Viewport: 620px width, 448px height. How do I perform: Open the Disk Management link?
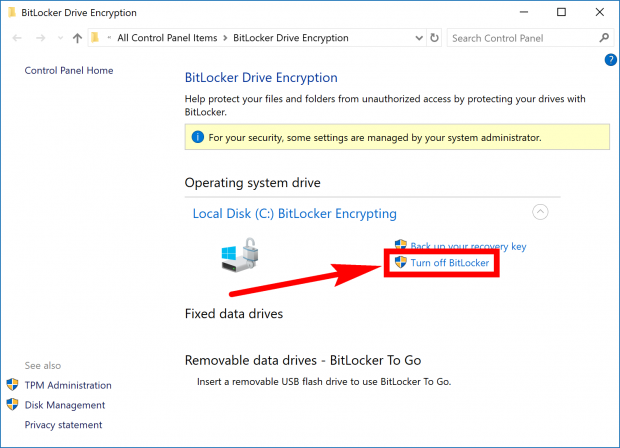click(x=66, y=405)
